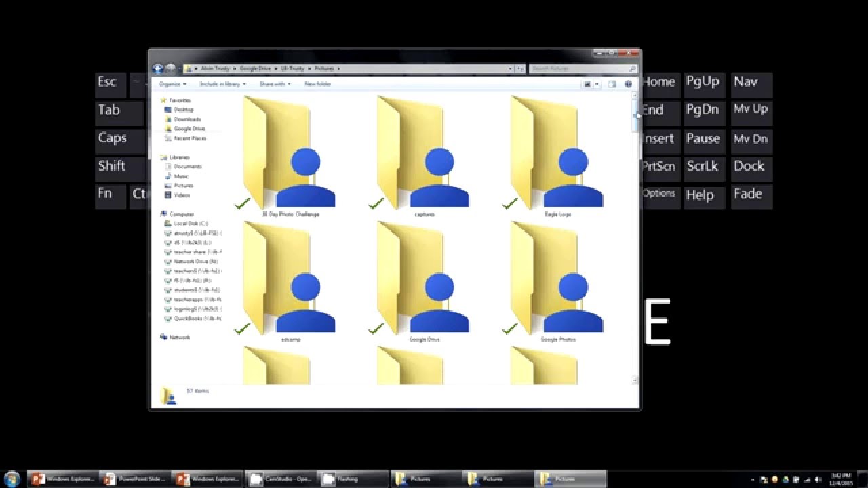Open the Share with dropdown
This screenshot has width=868, height=488.
tap(275, 84)
